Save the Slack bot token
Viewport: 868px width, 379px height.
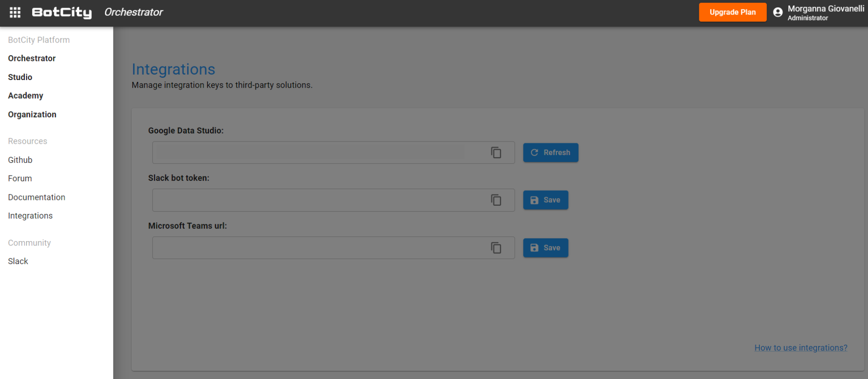pos(545,200)
